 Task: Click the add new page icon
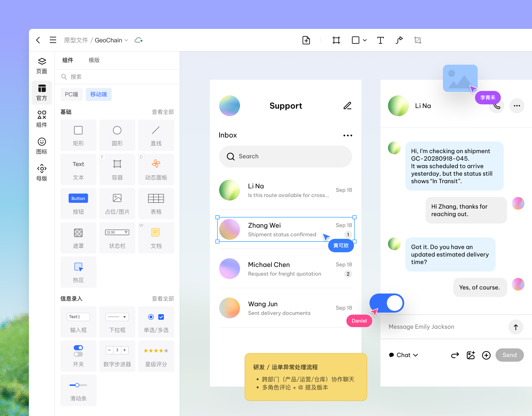point(306,40)
